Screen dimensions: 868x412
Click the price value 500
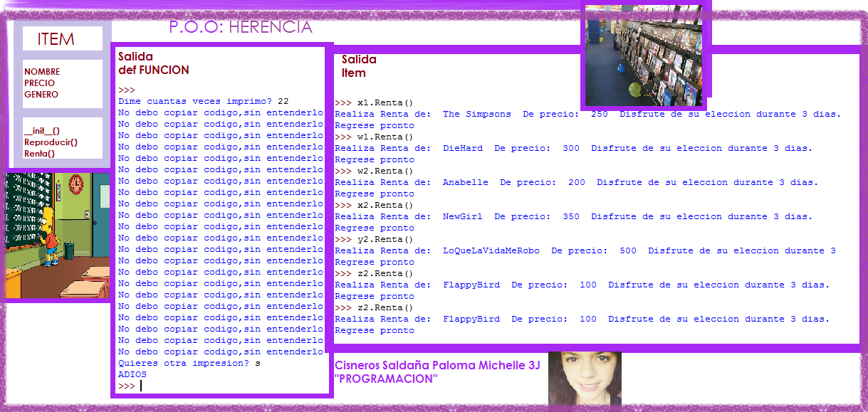click(x=628, y=250)
